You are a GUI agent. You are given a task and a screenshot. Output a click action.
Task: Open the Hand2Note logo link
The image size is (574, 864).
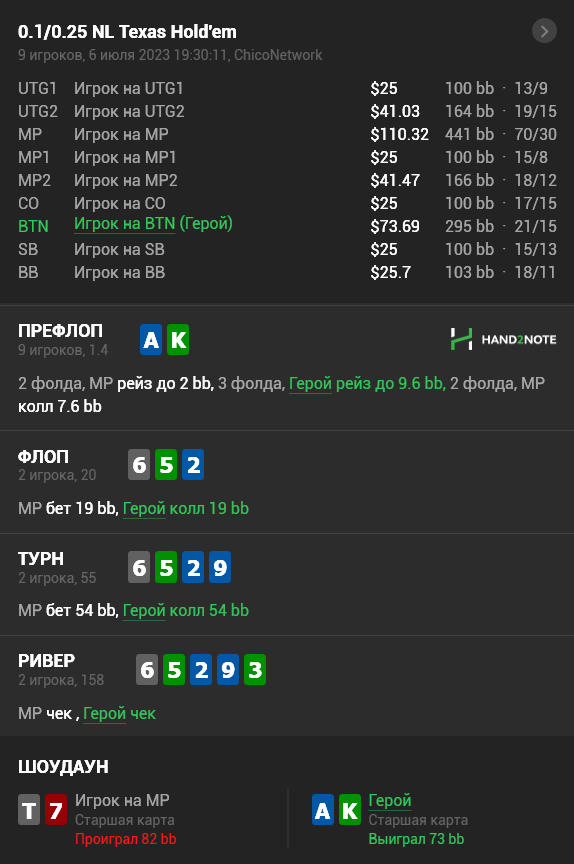click(x=503, y=339)
